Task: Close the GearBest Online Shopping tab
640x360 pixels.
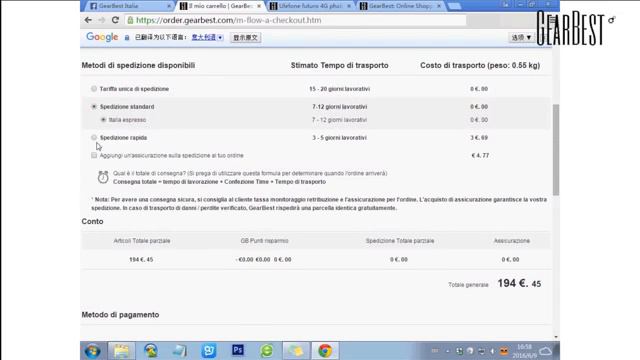Action: pos(439,6)
